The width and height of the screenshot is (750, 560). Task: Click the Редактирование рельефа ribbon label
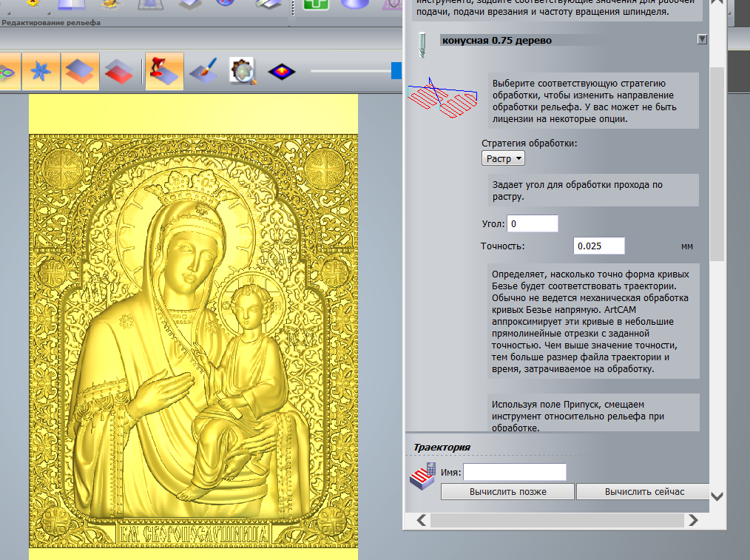pos(51,22)
